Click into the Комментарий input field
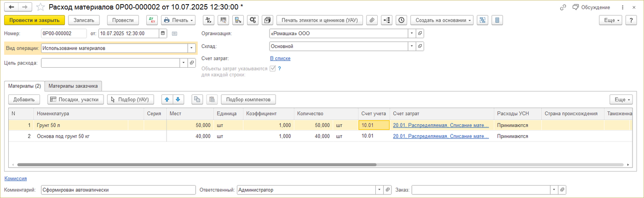Image resolution: width=644 pixels, height=198 pixels. pos(118,190)
